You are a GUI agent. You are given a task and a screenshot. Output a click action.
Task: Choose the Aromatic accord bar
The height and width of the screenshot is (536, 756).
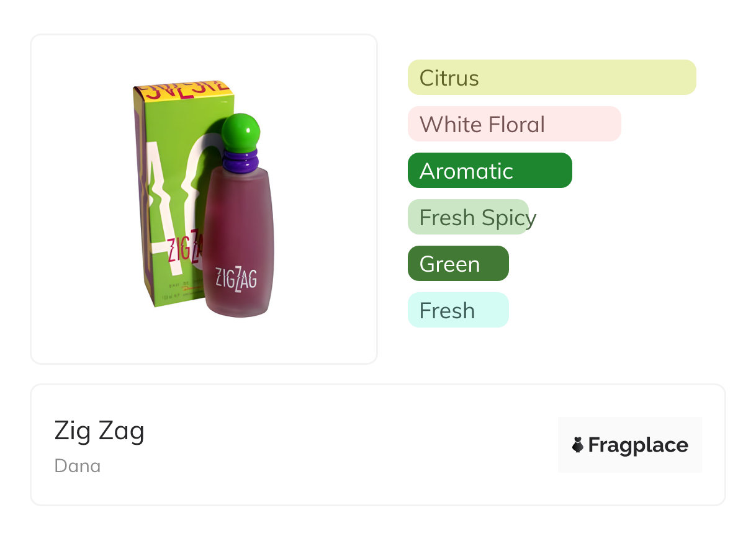tap(490, 171)
